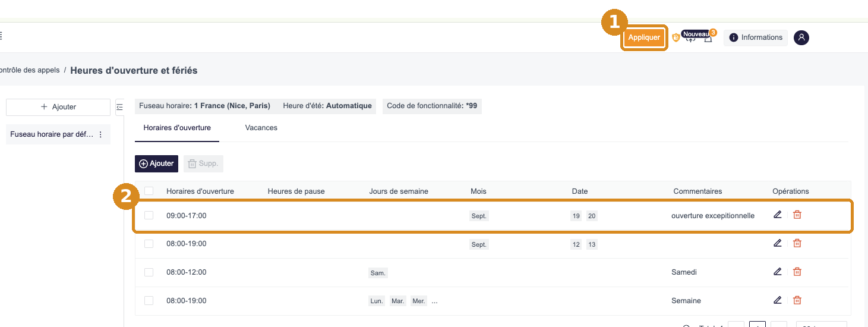
Task: Check the box for 09:00-17:00 row
Action: 149,215
